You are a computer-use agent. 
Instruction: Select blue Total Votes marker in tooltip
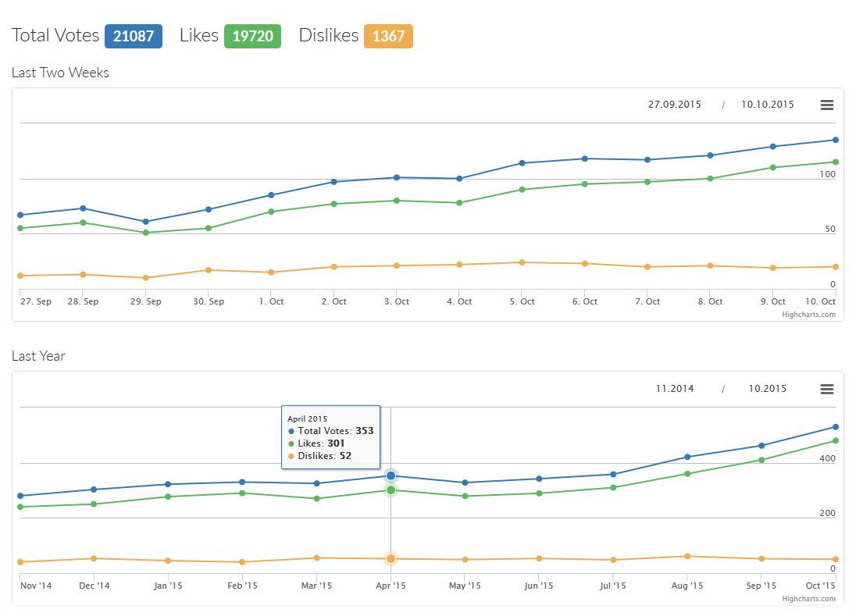pyautogui.click(x=291, y=430)
